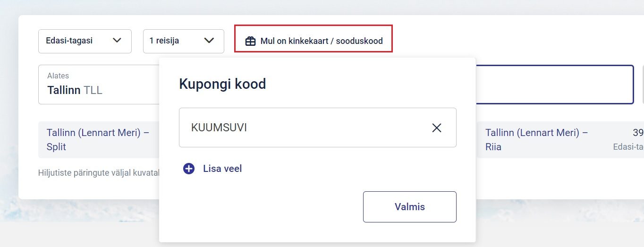Image resolution: width=644 pixels, height=247 pixels.
Task: Select the recent search Tallinn – Split
Action: [99, 140]
